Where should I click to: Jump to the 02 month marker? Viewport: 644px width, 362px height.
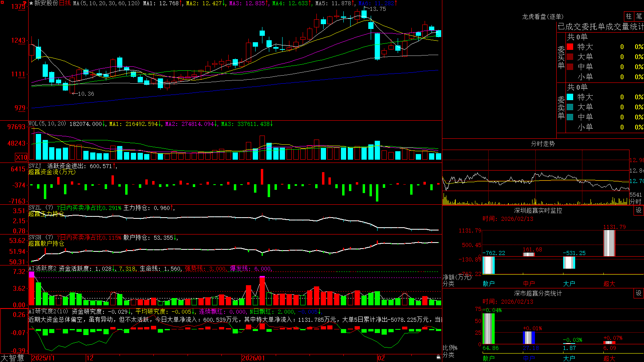click(381, 358)
